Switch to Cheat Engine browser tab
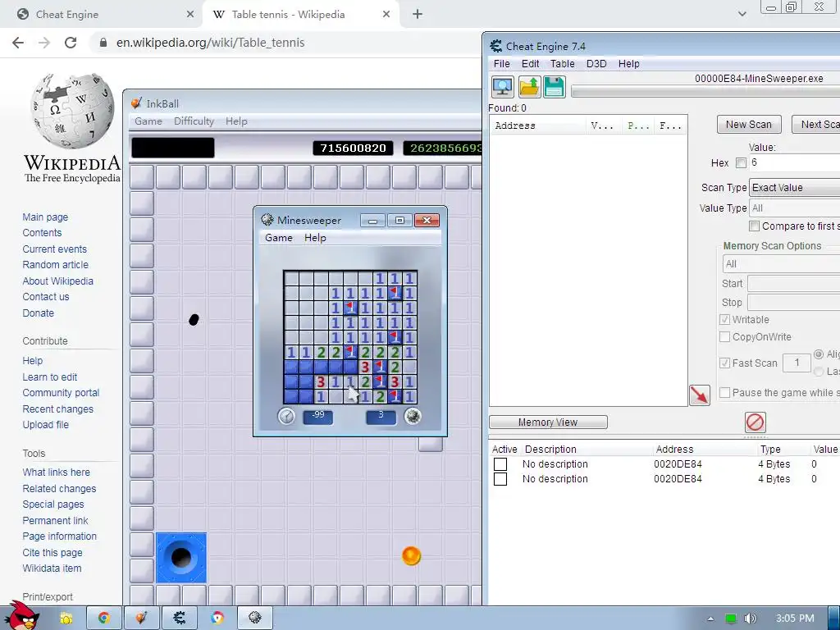The height and width of the screenshot is (630, 840). [x=102, y=15]
